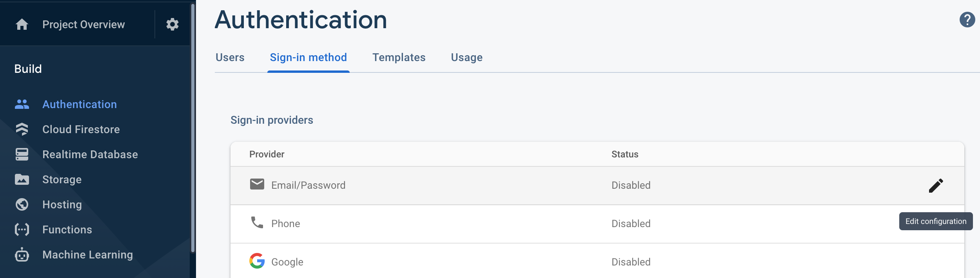Navigate to Realtime Database
The width and height of the screenshot is (980, 278).
(x=90, y=154)
